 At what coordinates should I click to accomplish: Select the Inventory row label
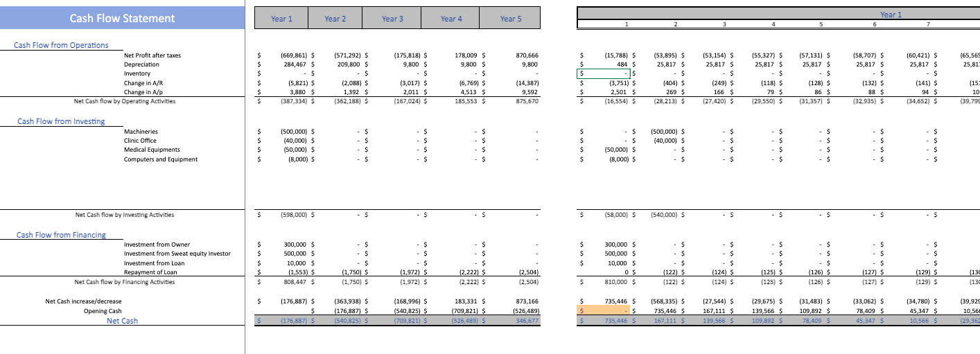point(137,73)
